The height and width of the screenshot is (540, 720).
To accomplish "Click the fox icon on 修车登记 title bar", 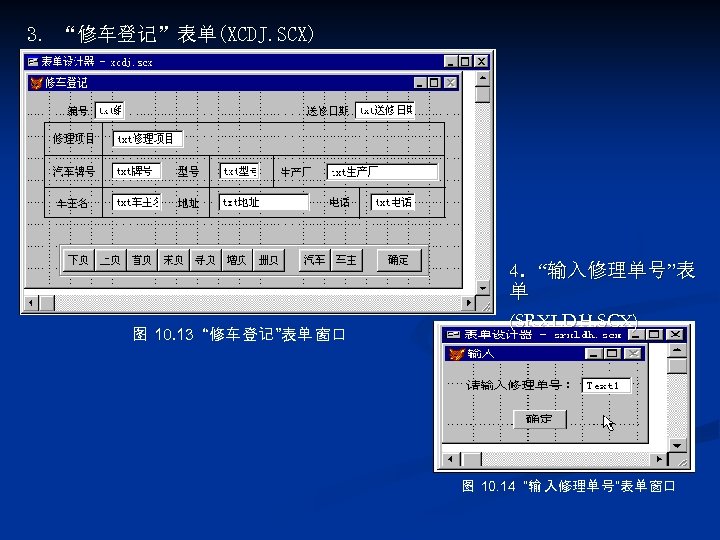I will click(x=36, y=83).
